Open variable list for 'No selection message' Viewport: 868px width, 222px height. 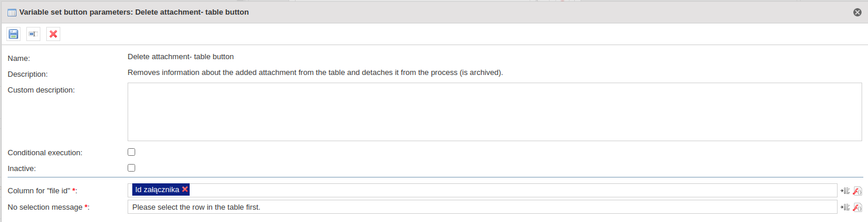pyautogui.click(x=845, y=207)
